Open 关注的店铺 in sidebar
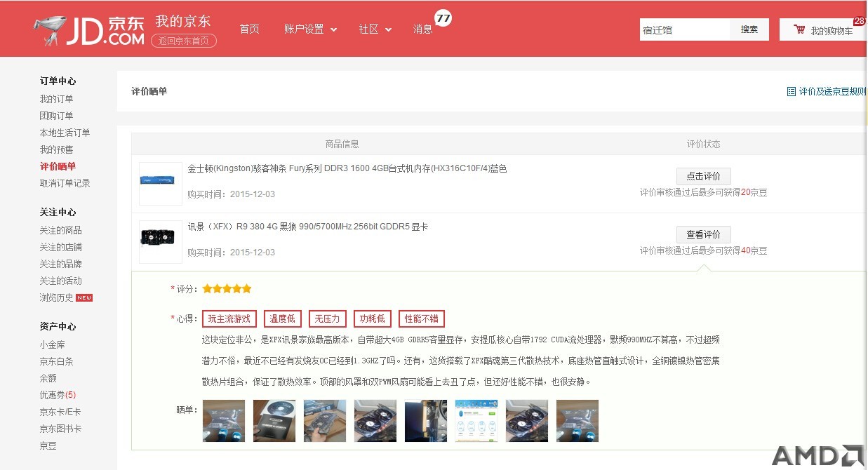Image resolution: width=868 pixels, height=470 pixels. coord(60,247)
